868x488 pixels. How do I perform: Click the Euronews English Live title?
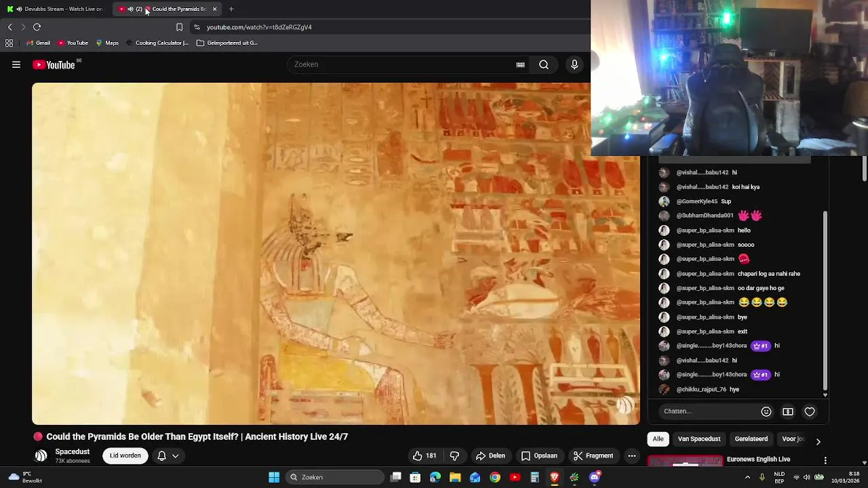coord(758,460)
